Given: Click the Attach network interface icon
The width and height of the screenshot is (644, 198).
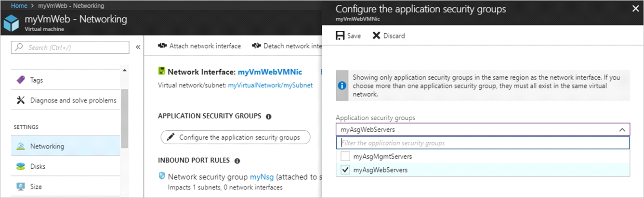Looking at the screenshot, I should [162, 46].
